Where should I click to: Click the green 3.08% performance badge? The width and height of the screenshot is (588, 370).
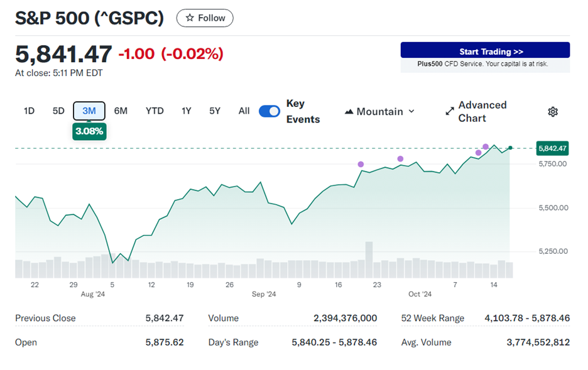point(89,131)
